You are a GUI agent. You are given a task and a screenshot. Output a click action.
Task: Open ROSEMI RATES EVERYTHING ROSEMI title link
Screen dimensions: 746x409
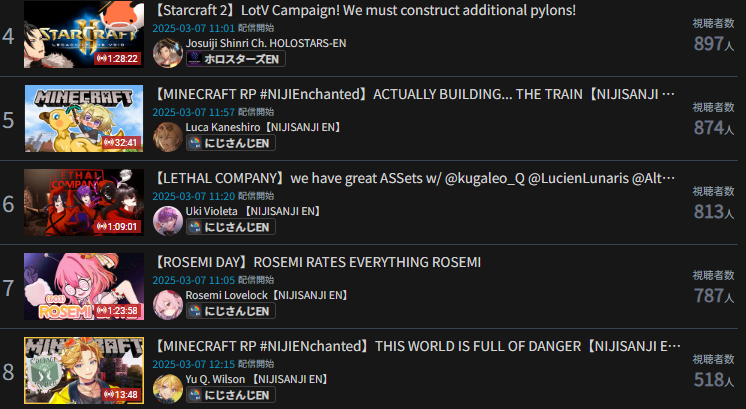pyautogui.click(x=317, y=262)
